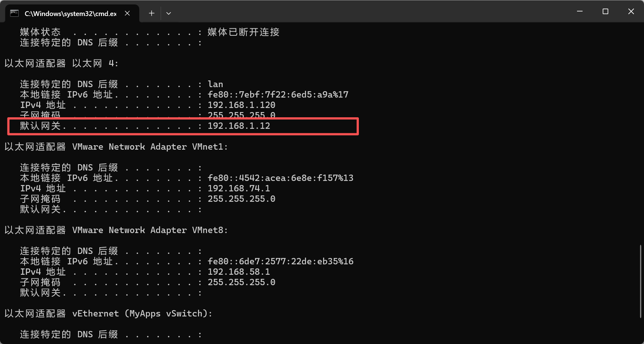Maximize the terminal window
Screen dimensions: 644x344
point(605,12)
